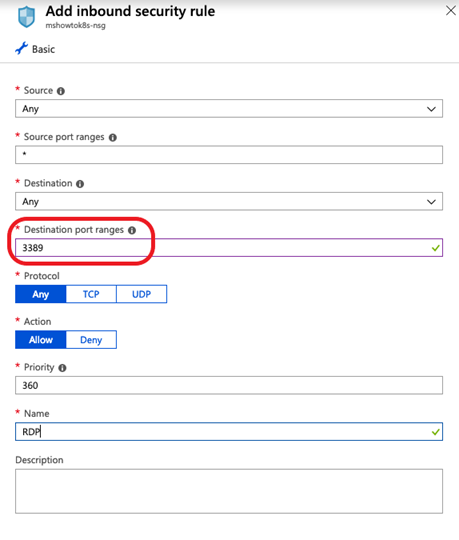Open the Source dropdown
459x540 pixels.
[229, 109]
